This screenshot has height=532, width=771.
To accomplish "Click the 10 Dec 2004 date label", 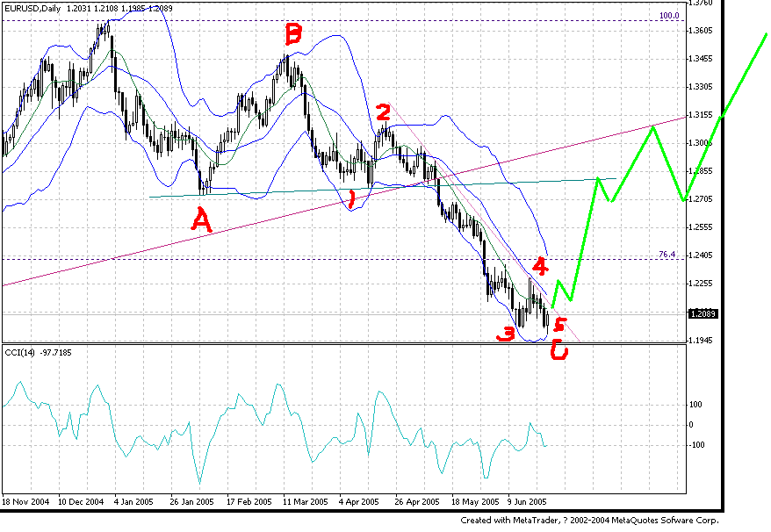I will [81, 502].
